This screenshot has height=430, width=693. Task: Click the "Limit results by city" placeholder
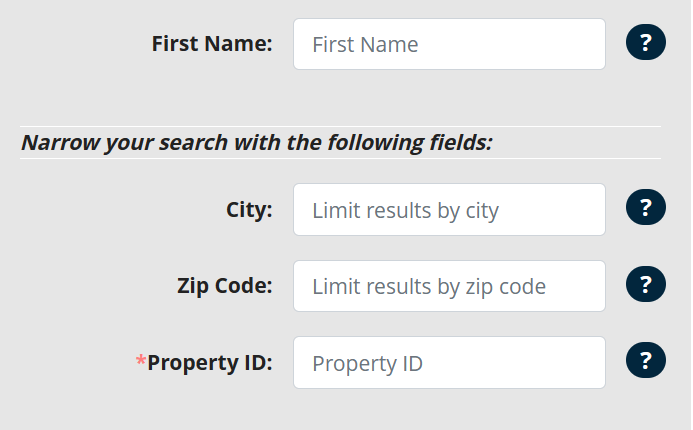tap(405, 210)
